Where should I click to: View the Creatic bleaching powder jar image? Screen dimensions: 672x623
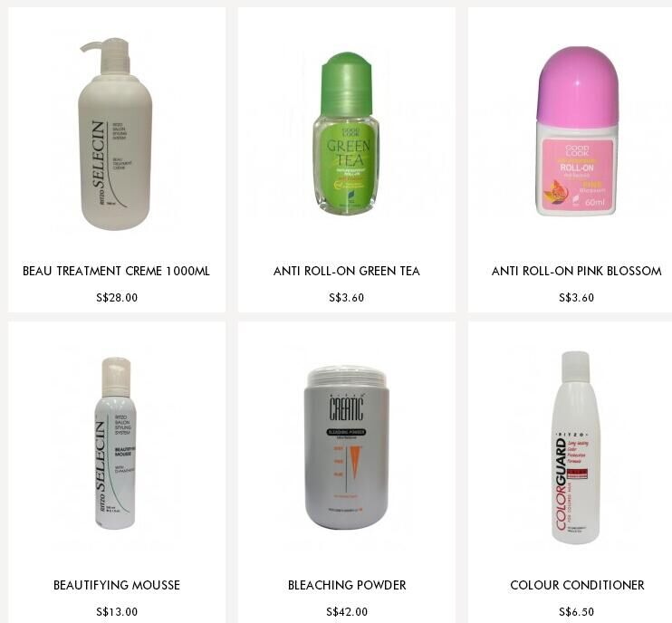click(347, 447)
